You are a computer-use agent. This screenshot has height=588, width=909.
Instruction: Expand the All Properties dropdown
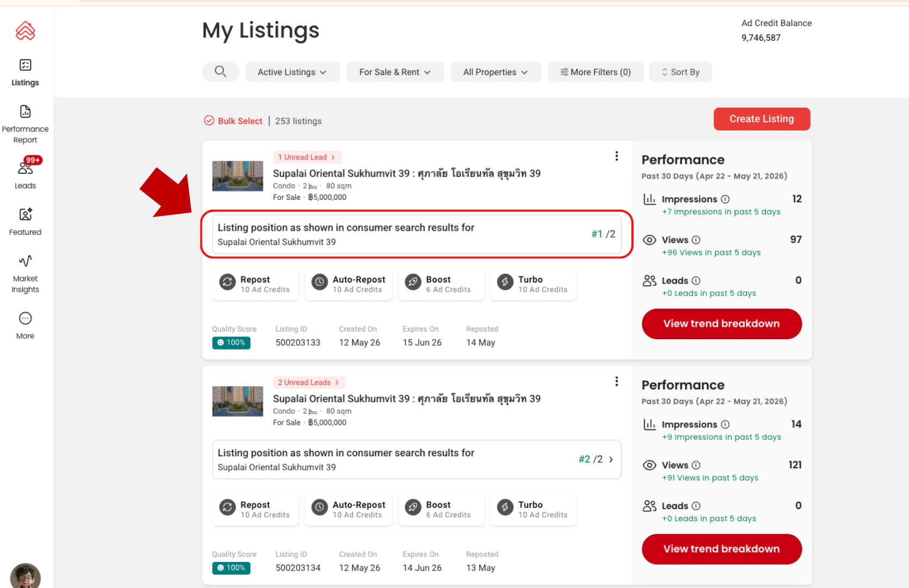tap(496, 72)
